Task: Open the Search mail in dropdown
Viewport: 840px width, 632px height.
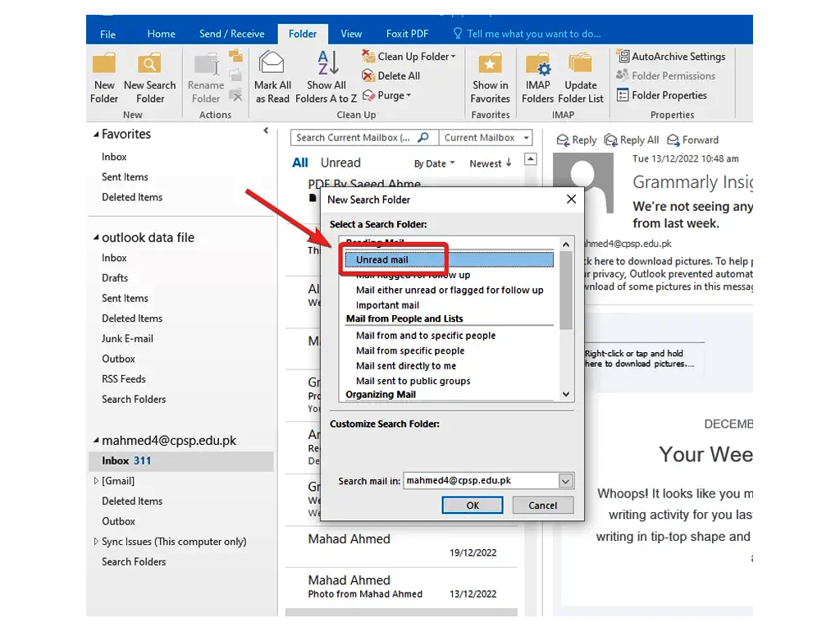Action: point(564,480)
